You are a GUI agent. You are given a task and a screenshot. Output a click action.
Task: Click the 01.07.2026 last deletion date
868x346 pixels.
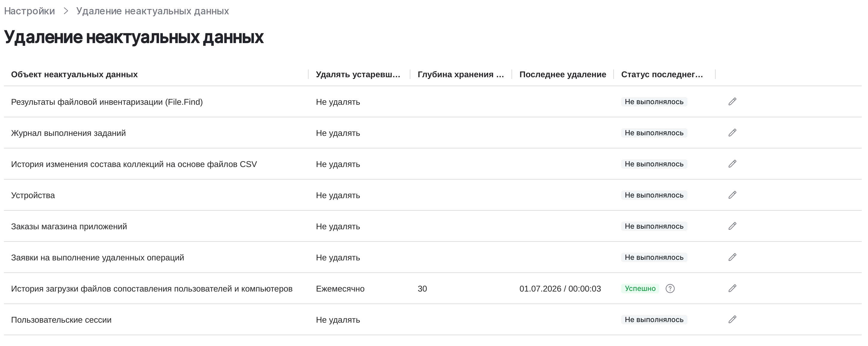[x=540, y=289]
